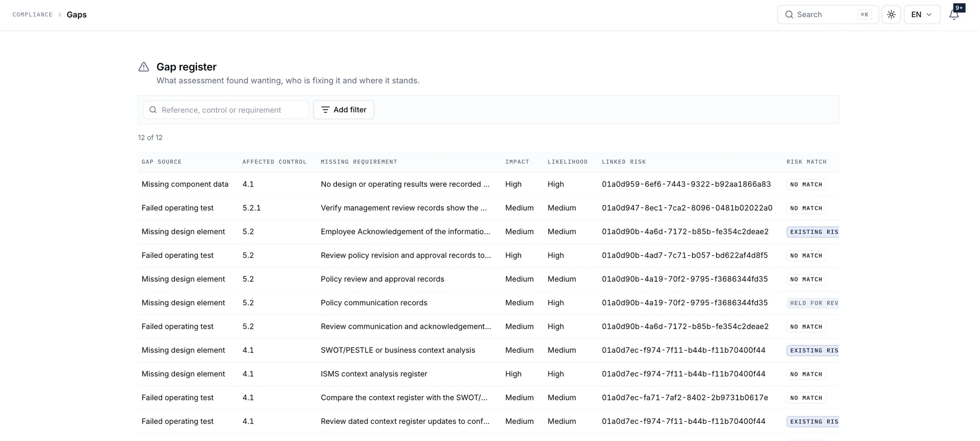Click the Linked Risk column header
Image resolution: width=980 pixels, height=441 pixels.
coord(624,162)
